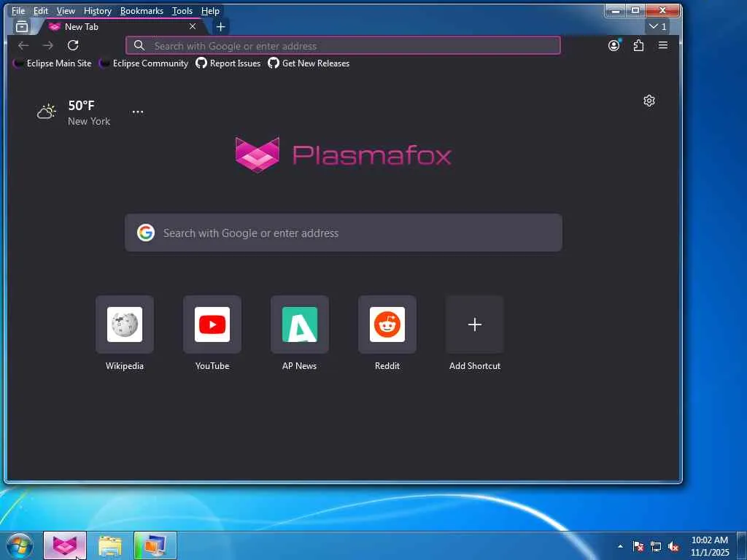Go forward one page
Viewport: 747px width, 560px height.
click(x=48, y=45)
